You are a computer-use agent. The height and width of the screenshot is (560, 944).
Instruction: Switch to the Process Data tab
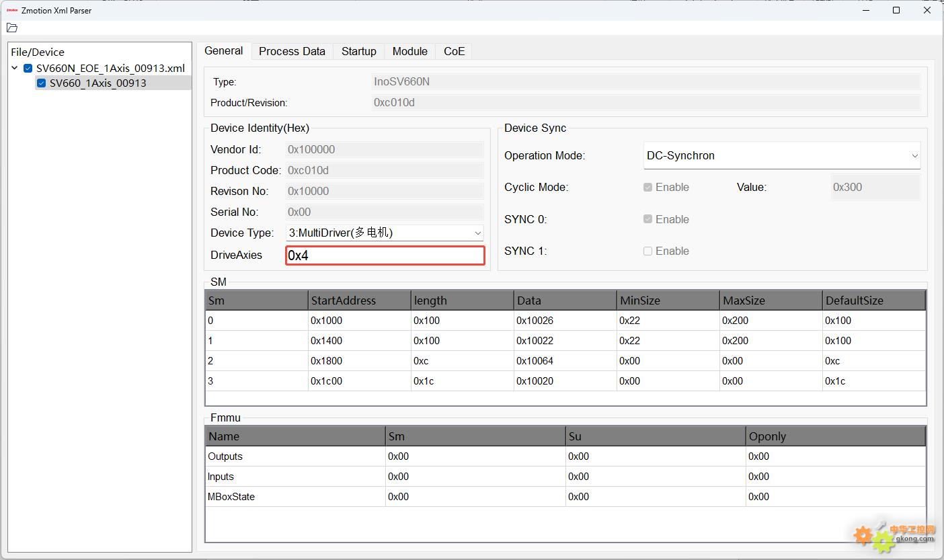(x=292, y=51)
